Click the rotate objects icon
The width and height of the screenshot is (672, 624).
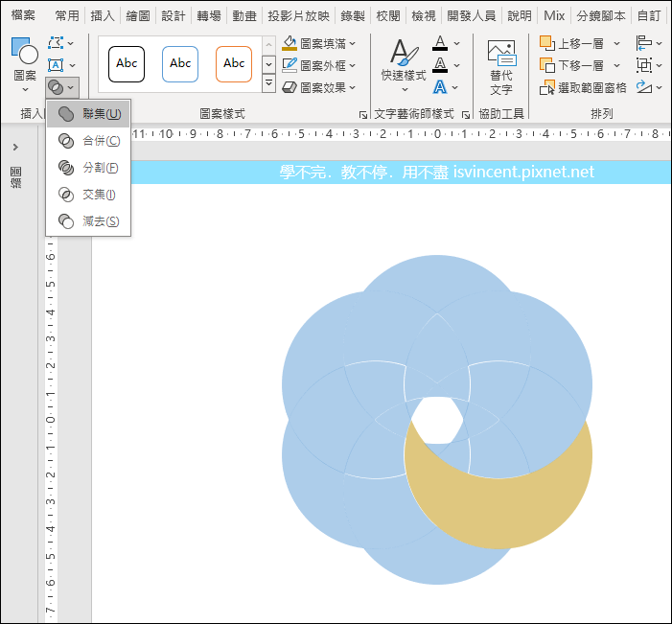point(644,87)
